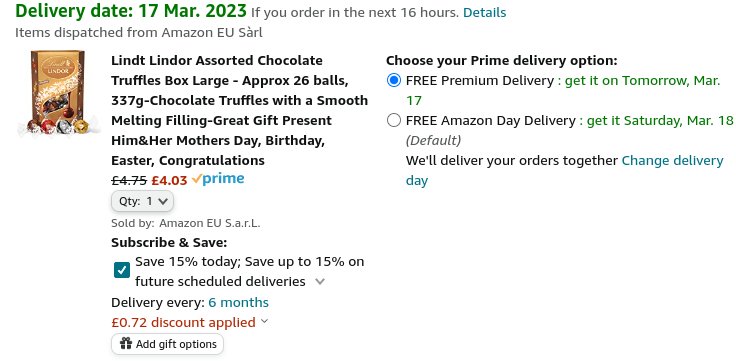Expand the £0.72 discount applied details arrow
Image resolution: width=736 pixels, height=361 pixels.
click(264, 321)
